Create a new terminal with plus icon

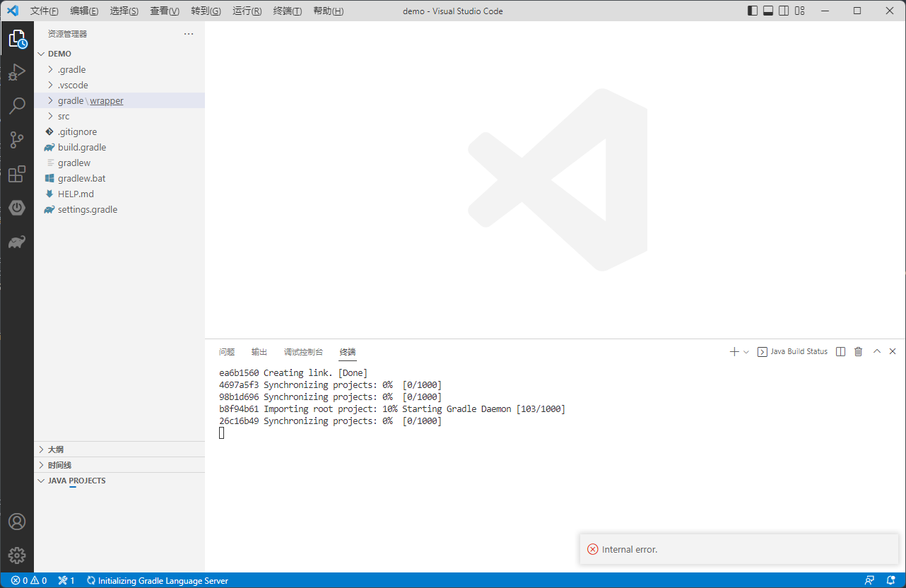(734, 351)
